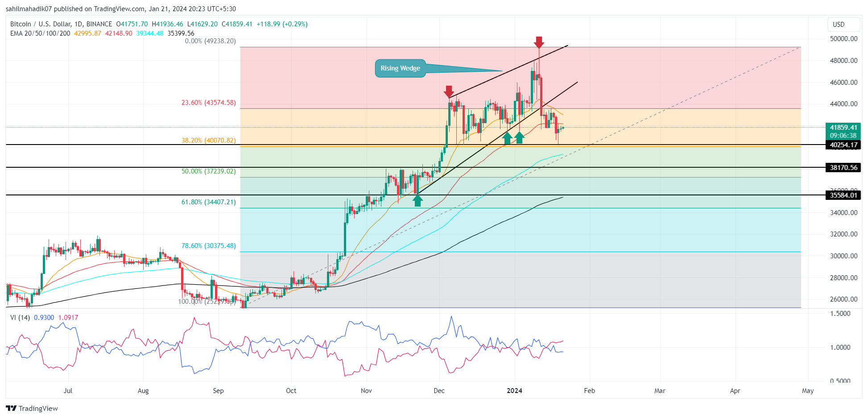868x418 pixels.
Task: Click the 30000.00 price axis tick
Action: point(843,256)
